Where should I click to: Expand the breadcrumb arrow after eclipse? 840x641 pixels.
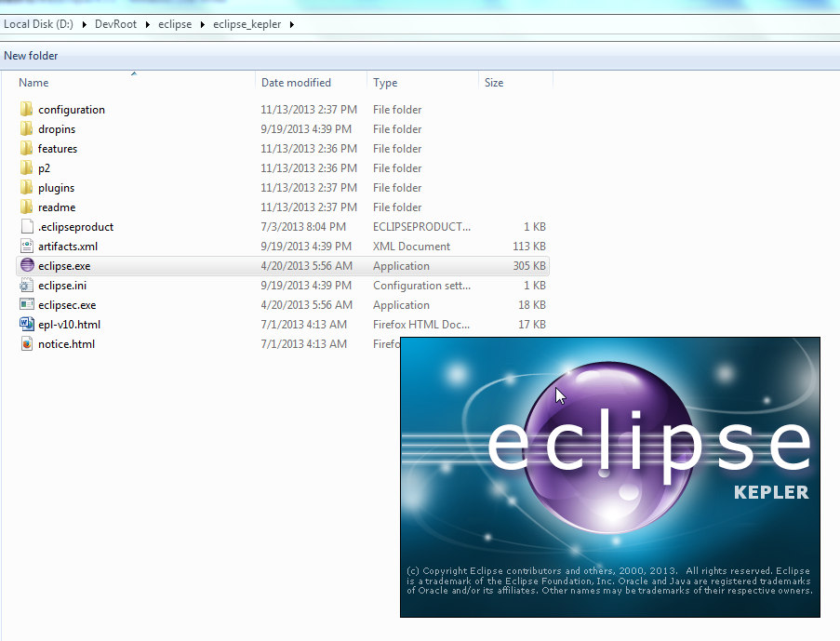pos(203,24)
